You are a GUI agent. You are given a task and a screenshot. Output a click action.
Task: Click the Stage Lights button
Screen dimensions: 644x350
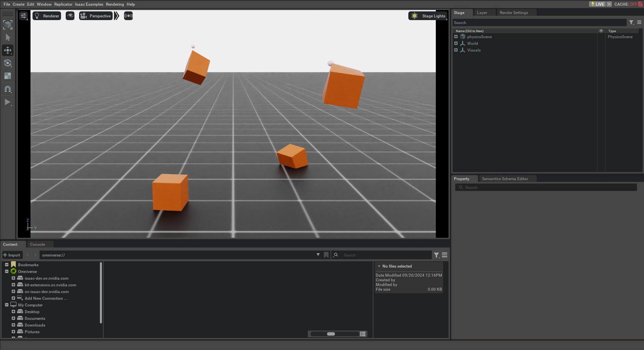click(x=428, y=16)
